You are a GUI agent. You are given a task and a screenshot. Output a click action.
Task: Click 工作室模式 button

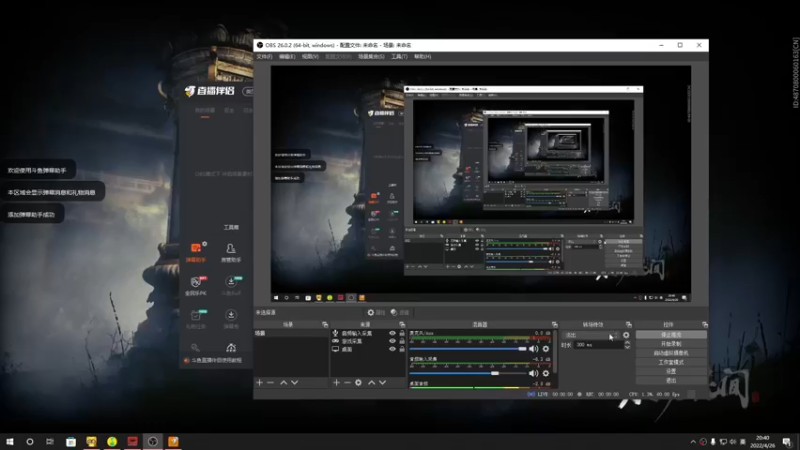coord(671,362)
